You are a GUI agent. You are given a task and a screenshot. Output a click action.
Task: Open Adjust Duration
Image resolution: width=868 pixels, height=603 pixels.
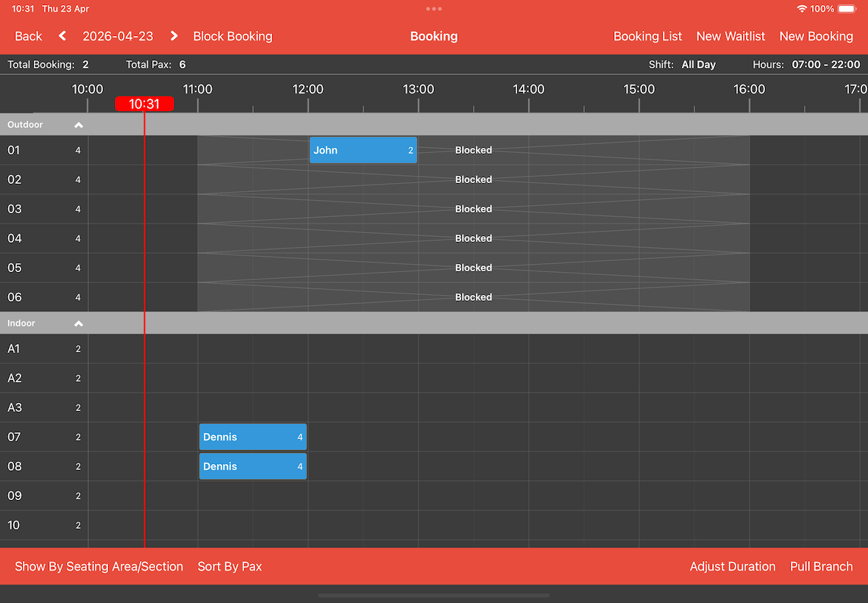click(x=733, y=566)
